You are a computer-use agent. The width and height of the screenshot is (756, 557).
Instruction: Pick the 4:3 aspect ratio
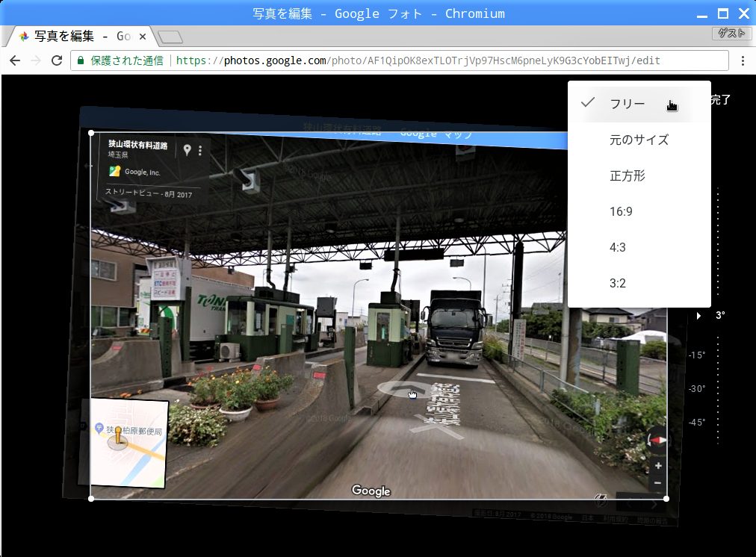click(x=639, y=247)
